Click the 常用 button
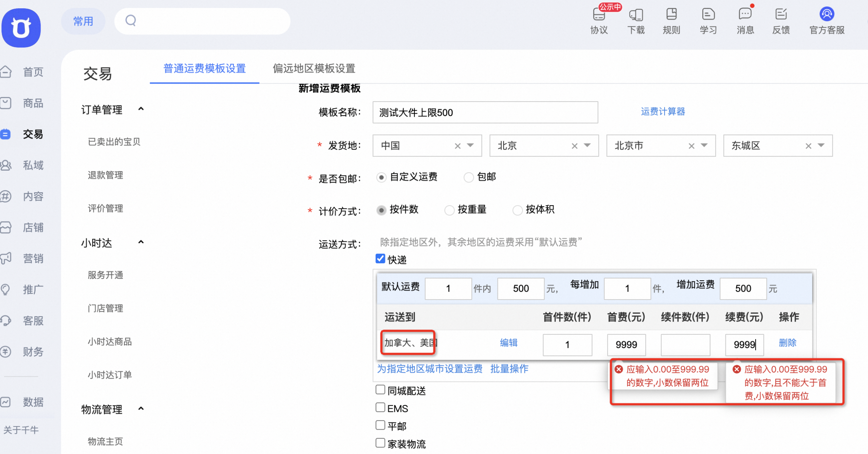The height and width of the screenshot is (454, 868). pos(83,21)
